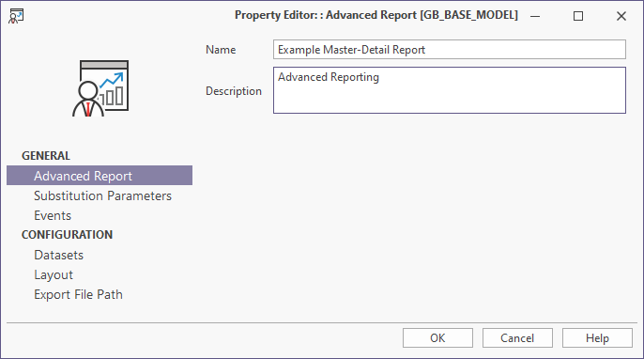
Task: Click into the Name text field
Action: [450, 50]
